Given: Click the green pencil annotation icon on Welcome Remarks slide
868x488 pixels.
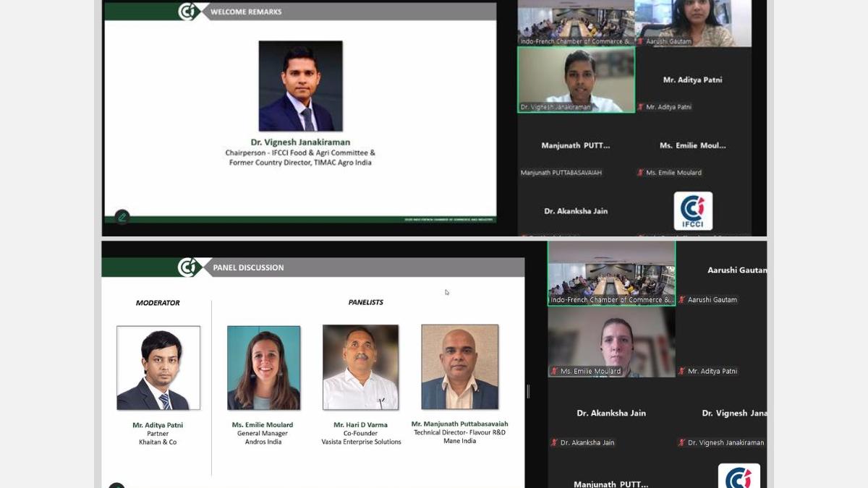Looking at the screenshot, I should [122, 216].
